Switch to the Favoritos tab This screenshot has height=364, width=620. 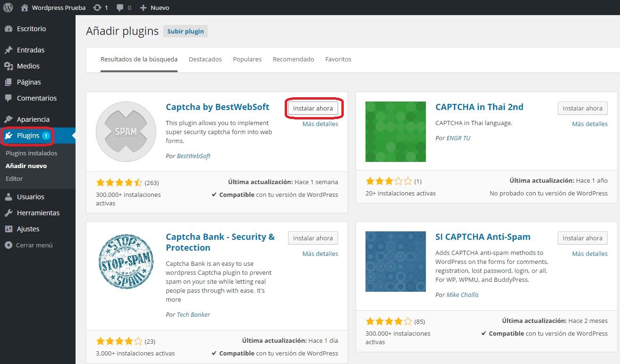click(x=338, y=59)
